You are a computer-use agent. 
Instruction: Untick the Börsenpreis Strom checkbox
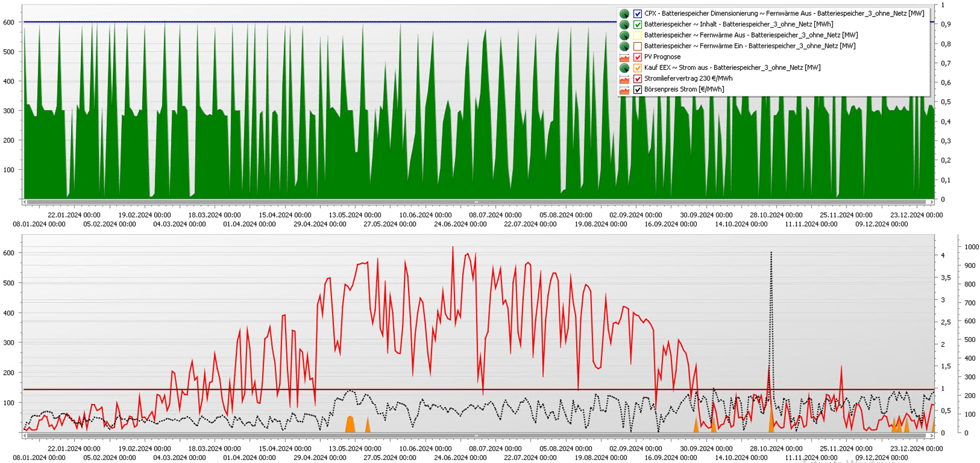[637, 90]
